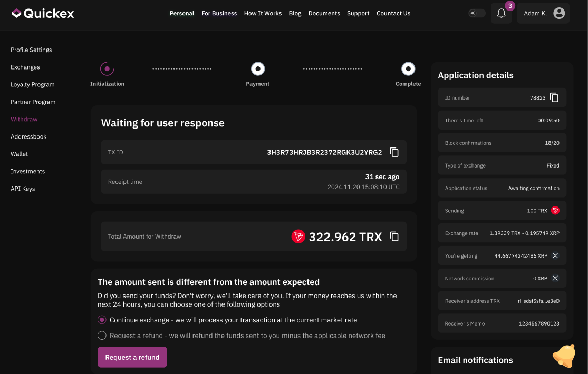Go to How It Works

[263, 14]
